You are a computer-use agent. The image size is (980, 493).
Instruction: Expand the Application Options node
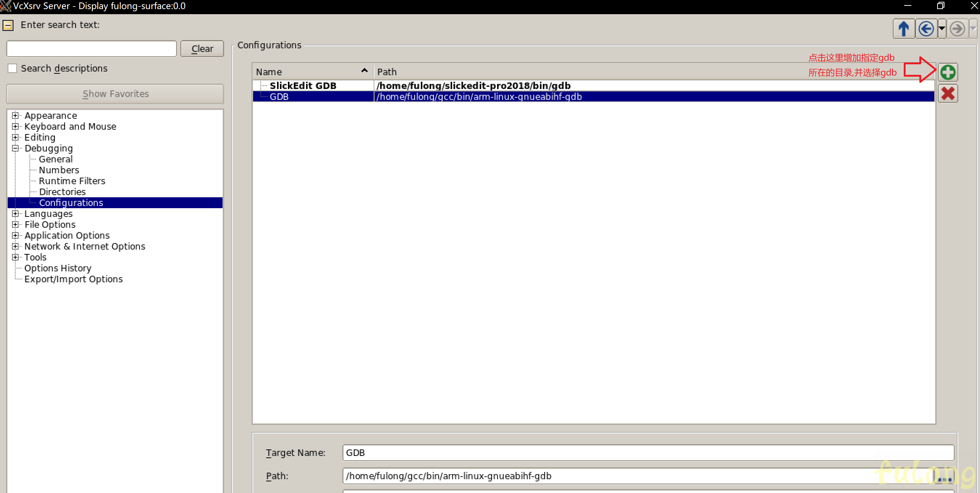coord(15,236)
